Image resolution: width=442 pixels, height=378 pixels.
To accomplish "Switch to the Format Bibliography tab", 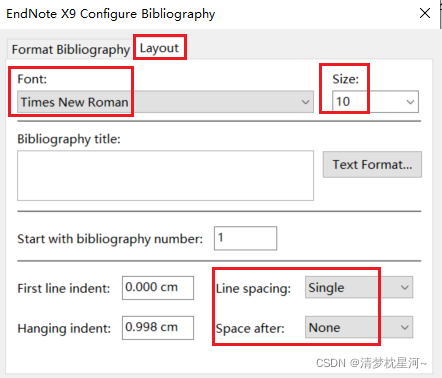I will tap(71, 49).
